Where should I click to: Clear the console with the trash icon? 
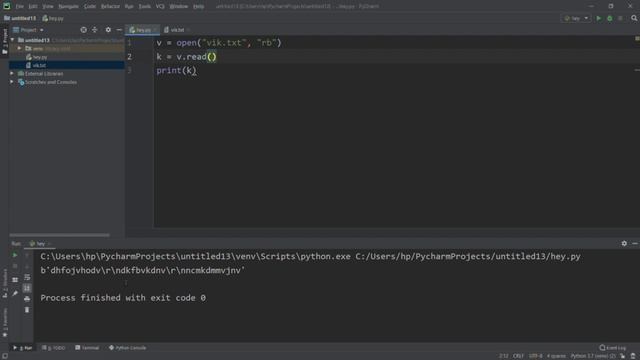tap(27, 310)
